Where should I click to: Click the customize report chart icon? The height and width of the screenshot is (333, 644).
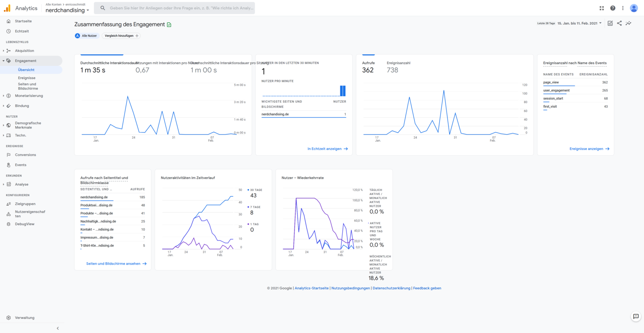pyautogui.click(x=610, y=23)
